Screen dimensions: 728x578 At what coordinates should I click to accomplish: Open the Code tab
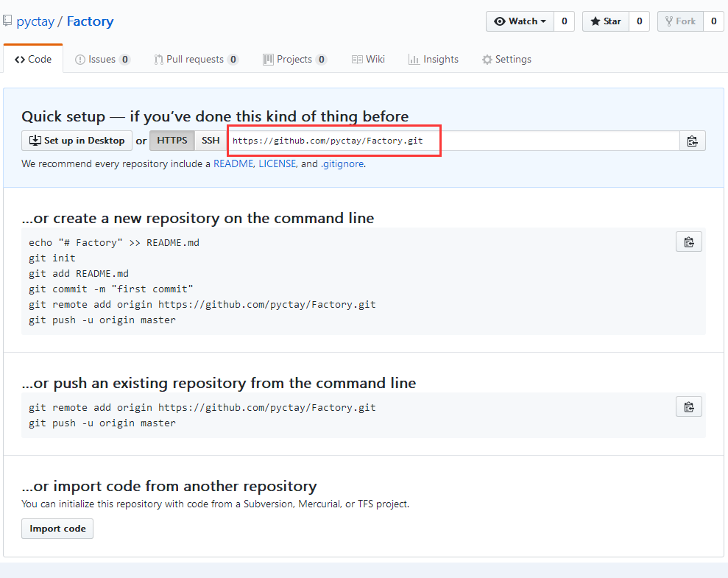[33, 59]
